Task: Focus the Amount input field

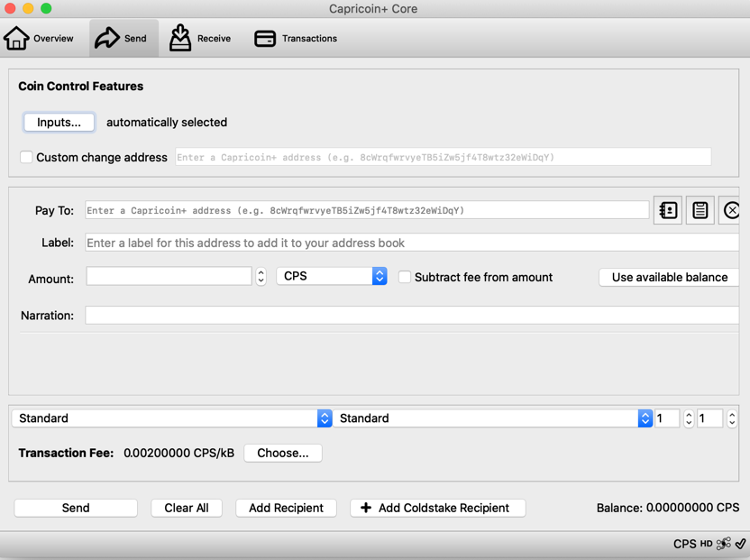Action: click(x=169, y=276)
